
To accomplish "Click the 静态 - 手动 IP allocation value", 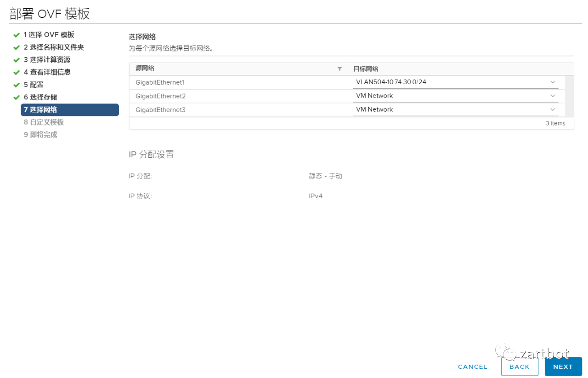I will click(325, 176).
